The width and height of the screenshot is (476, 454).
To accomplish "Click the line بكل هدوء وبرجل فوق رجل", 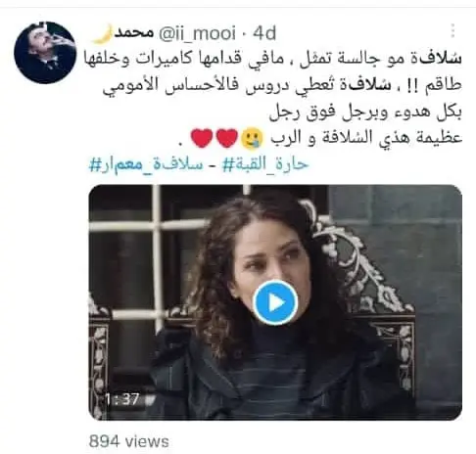I will [x=365, y=113].
